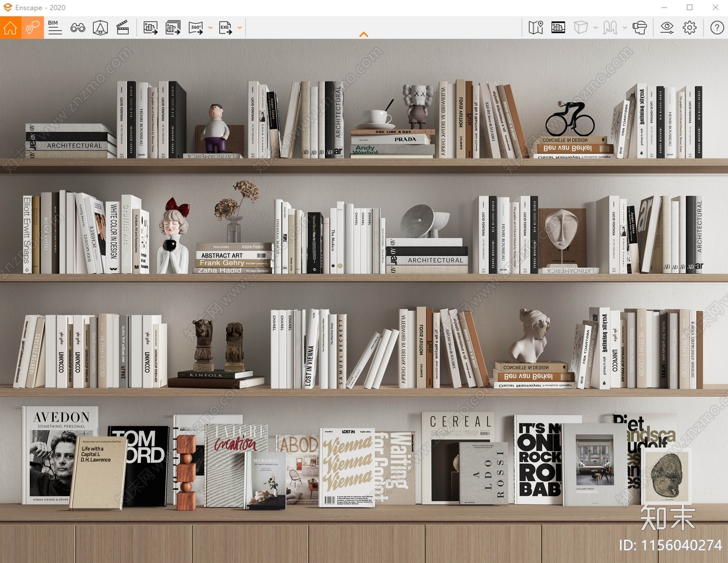728x563 pixels.
Task: Expand the 360° panorama export dropdown
Action: coord(210,28)
